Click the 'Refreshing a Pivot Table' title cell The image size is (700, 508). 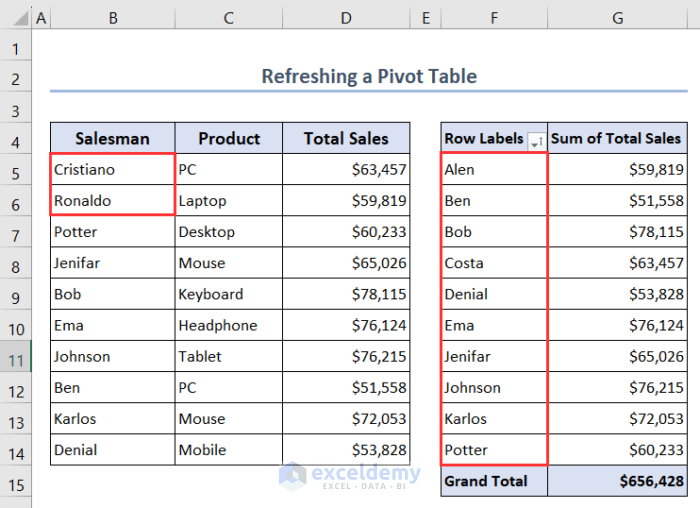369,76
